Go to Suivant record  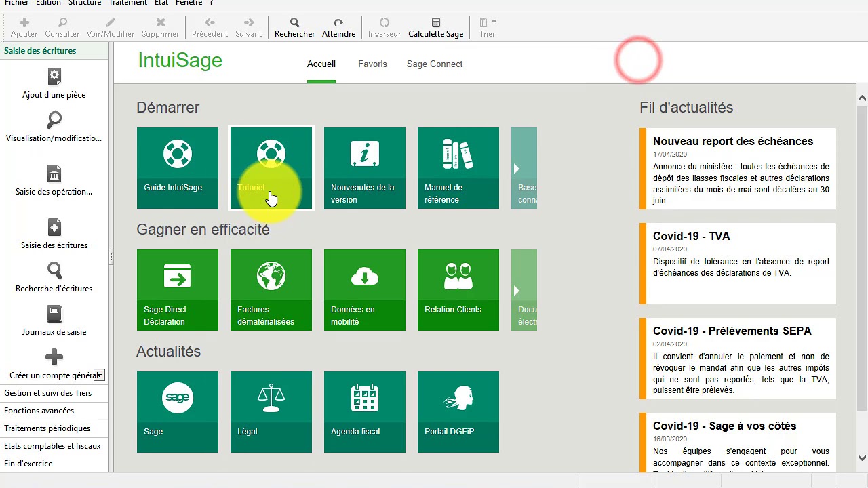coord(248,27)
